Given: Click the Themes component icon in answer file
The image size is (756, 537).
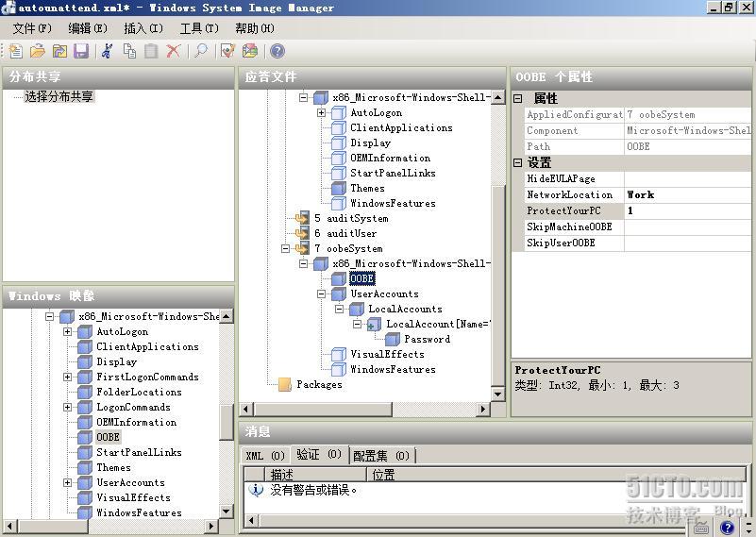Looking at the screenshot, I should point(339,188).
